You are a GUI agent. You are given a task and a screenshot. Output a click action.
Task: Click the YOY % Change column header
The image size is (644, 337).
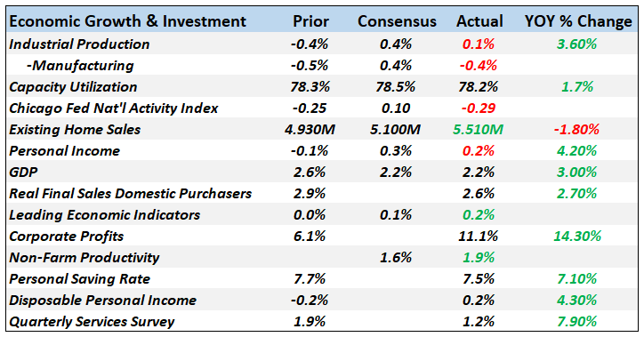[x=578, y=21]
